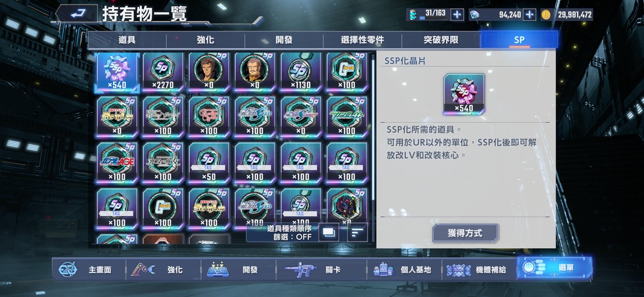Image resolution: width=644 pixels, height=297 pixels.
Task: Switch to the 道具 tab
Action: pyautogui.click(x=127, y=40)
